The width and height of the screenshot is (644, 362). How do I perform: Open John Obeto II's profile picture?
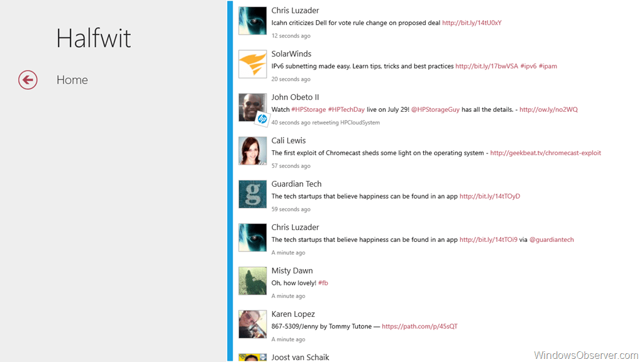252,107
